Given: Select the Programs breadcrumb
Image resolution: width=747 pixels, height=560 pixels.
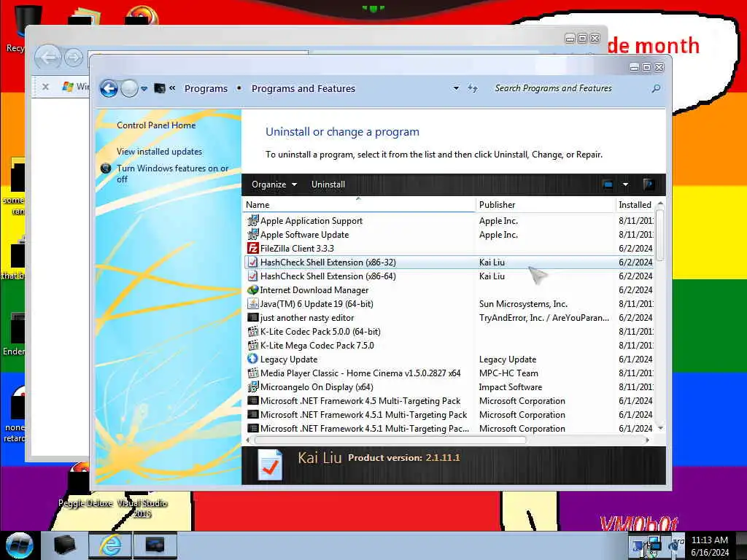Looking at the screenshot, I should pos(206,88).
